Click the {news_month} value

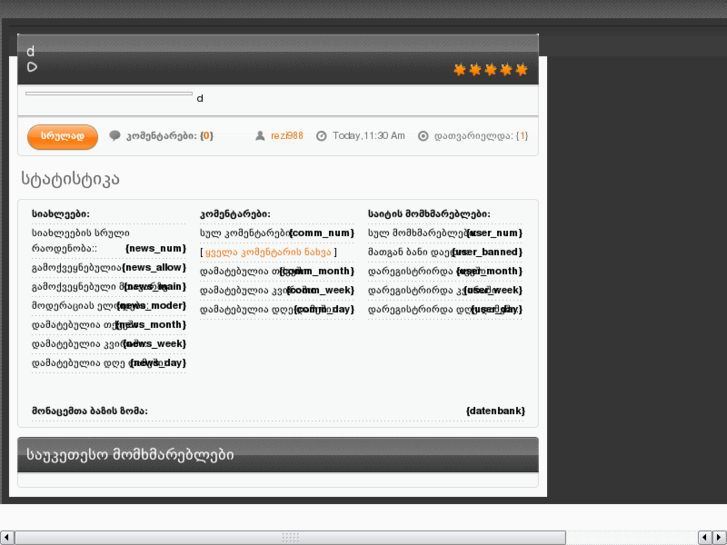tap(151, 325)
